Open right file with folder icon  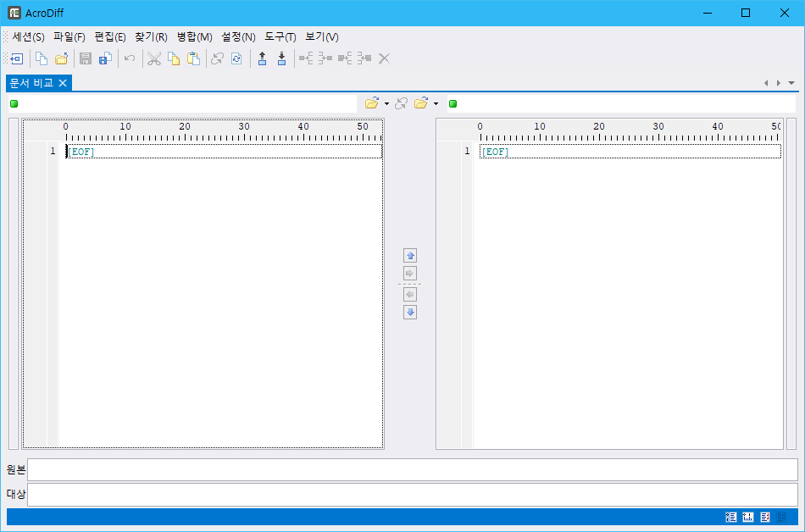(421, 103)
